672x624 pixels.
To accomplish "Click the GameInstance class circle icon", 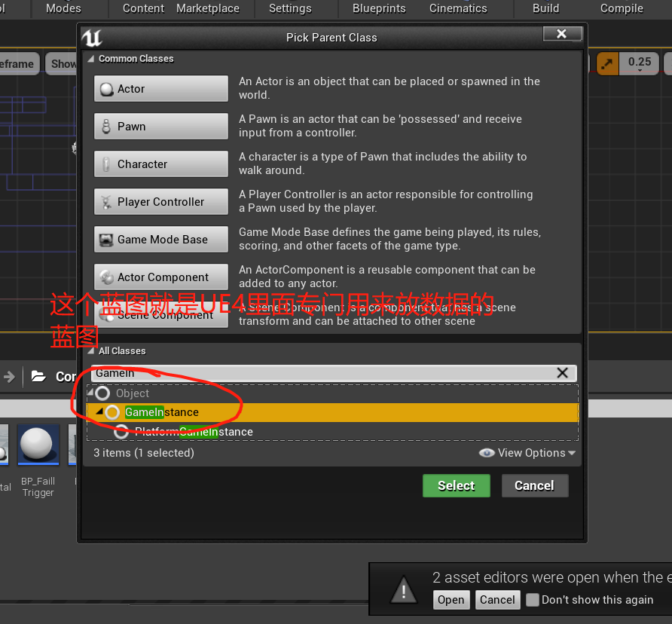I will click(112, 412).
